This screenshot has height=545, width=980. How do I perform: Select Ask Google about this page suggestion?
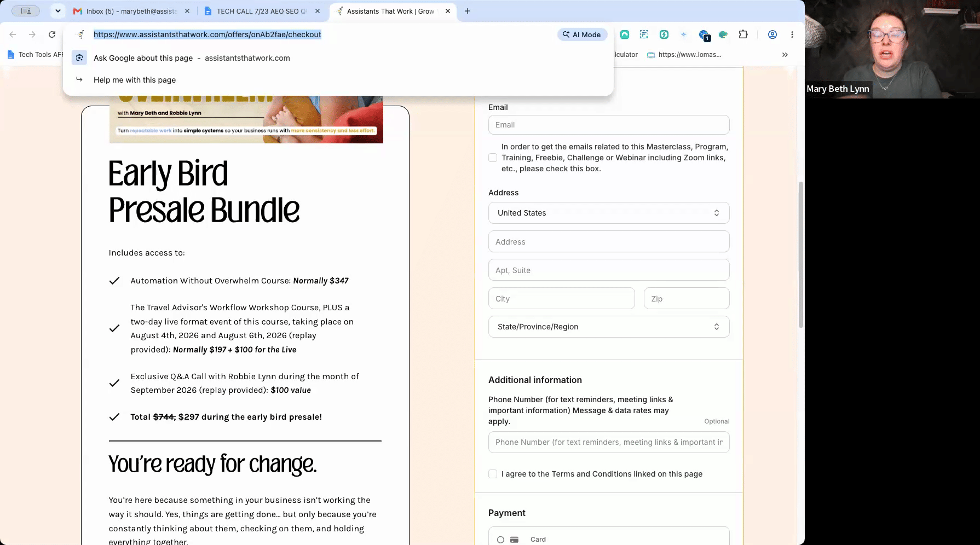(x=338, y=58)
